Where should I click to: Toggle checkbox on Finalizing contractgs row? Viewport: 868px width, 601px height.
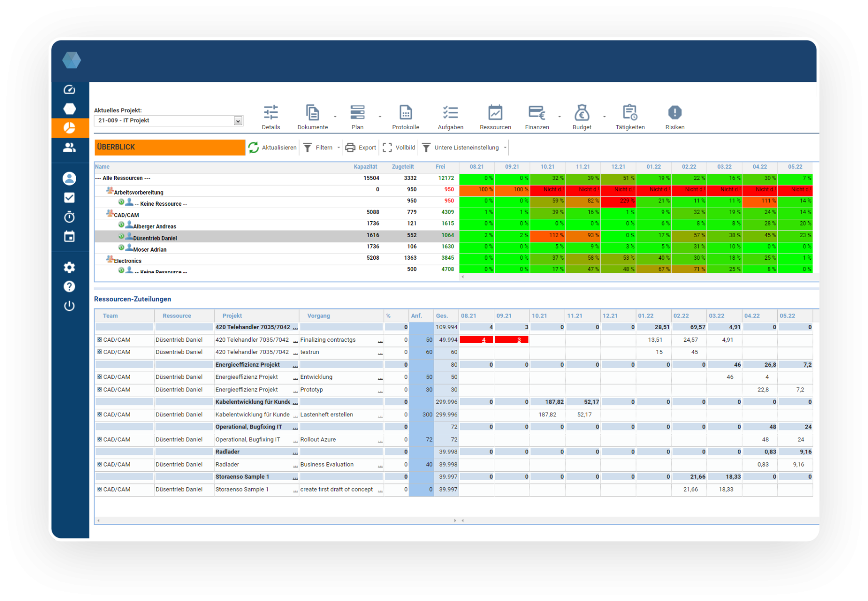[100, 340]
